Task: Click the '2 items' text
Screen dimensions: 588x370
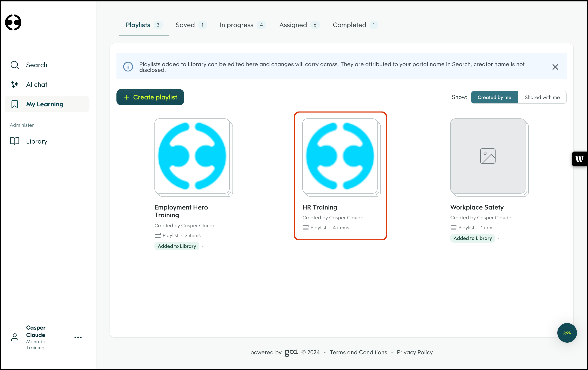Action: click(x=193, y=235)
